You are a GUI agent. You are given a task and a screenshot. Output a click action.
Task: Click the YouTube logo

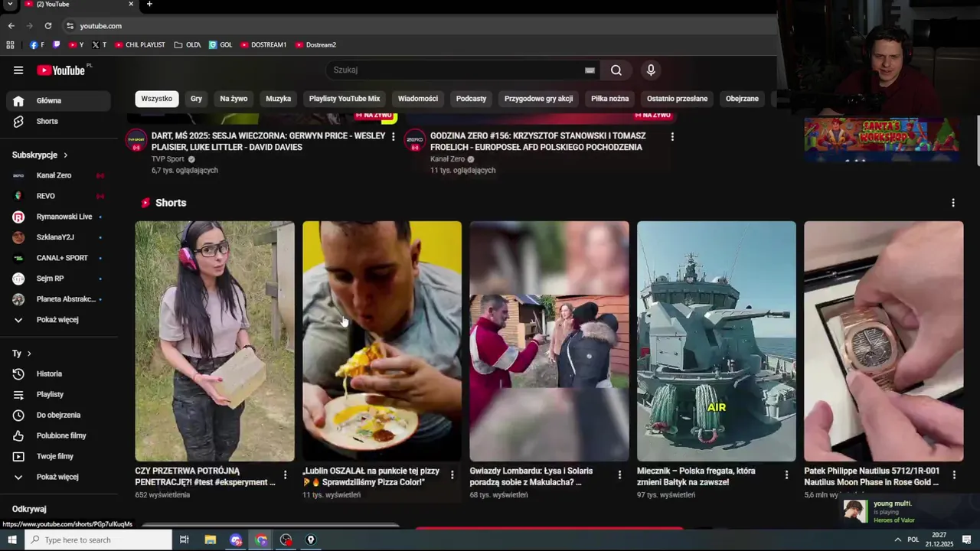click(x=61, y=70)
